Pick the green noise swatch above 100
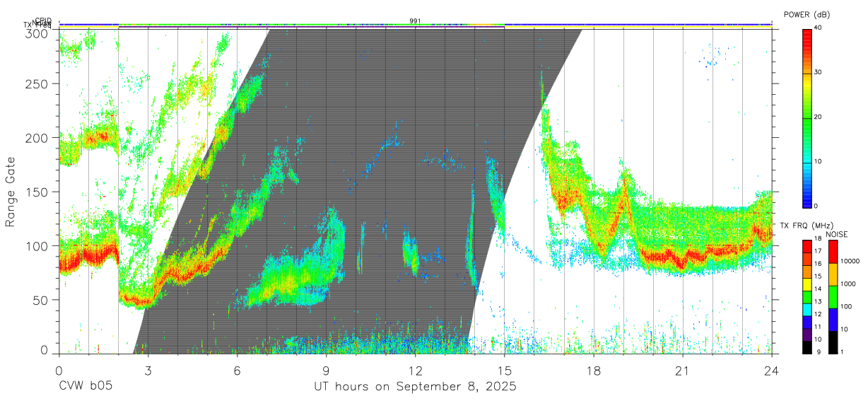Viewport: 868px width, 401px height. point(833,297)
